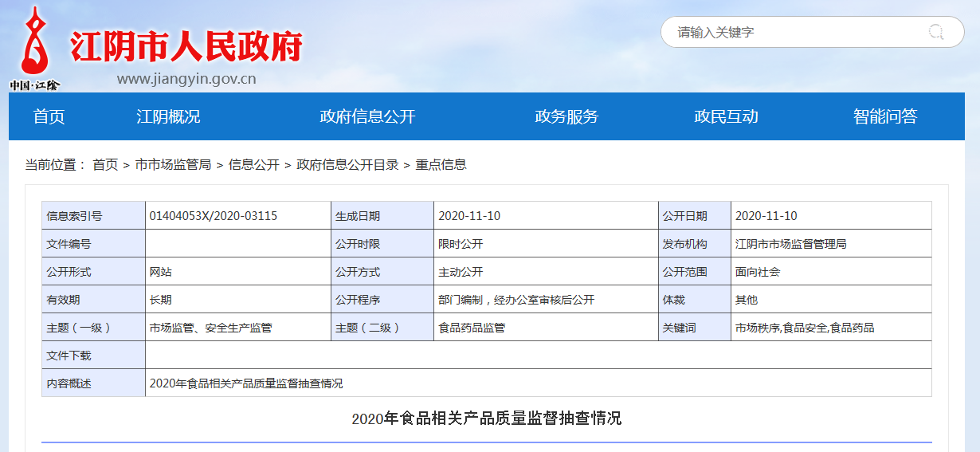Select 政务服务 in the navigation bar

[566, 116]
